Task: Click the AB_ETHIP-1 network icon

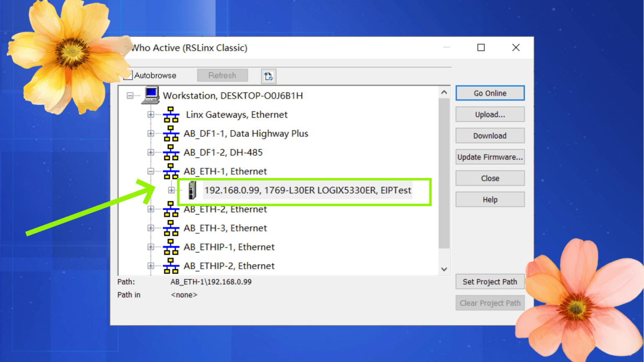Action: [171, 247]
